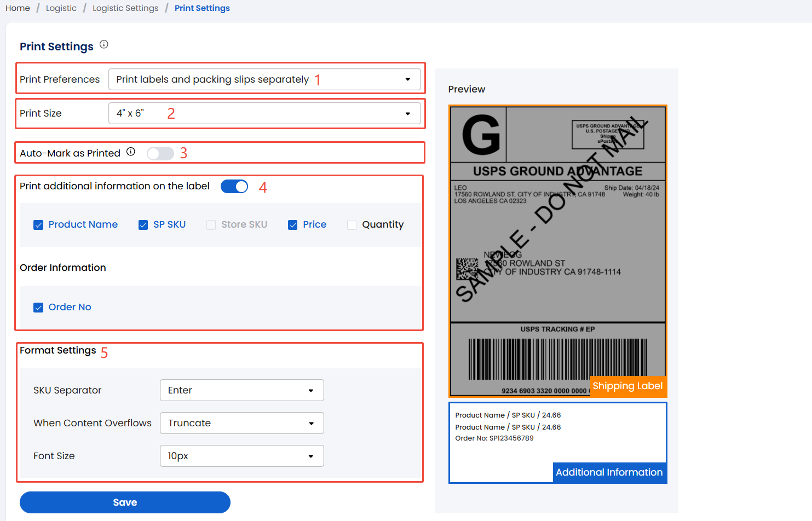This screenshot has height=521, width=812.
Task: Click the info icon beside Print Settings title
Action: [104, 45]
